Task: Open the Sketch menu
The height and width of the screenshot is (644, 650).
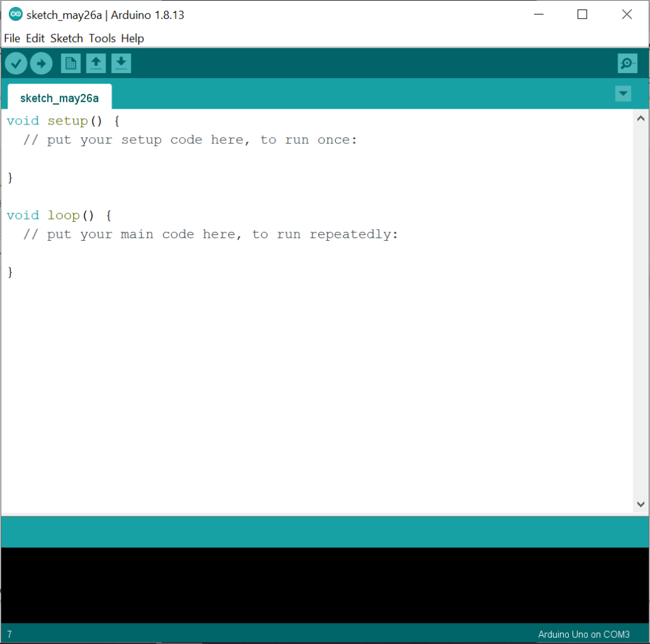Action: pos(67,38)
